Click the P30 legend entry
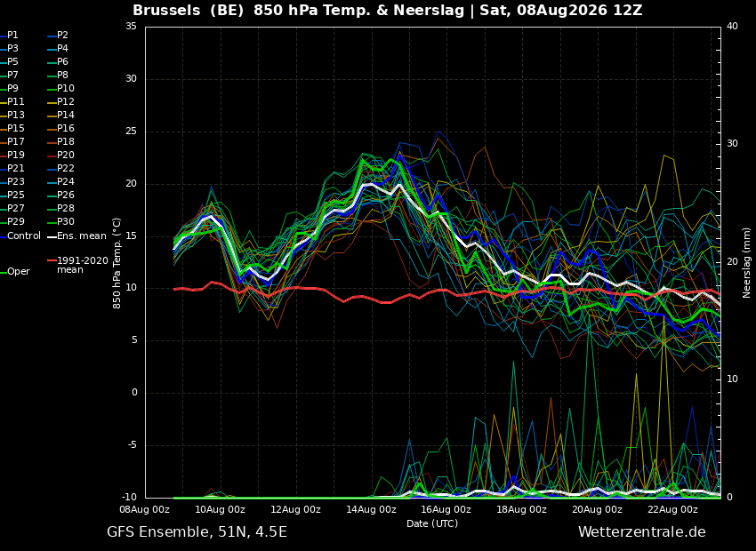The height and width of the screenshot is (551, 756). (60, 221)
